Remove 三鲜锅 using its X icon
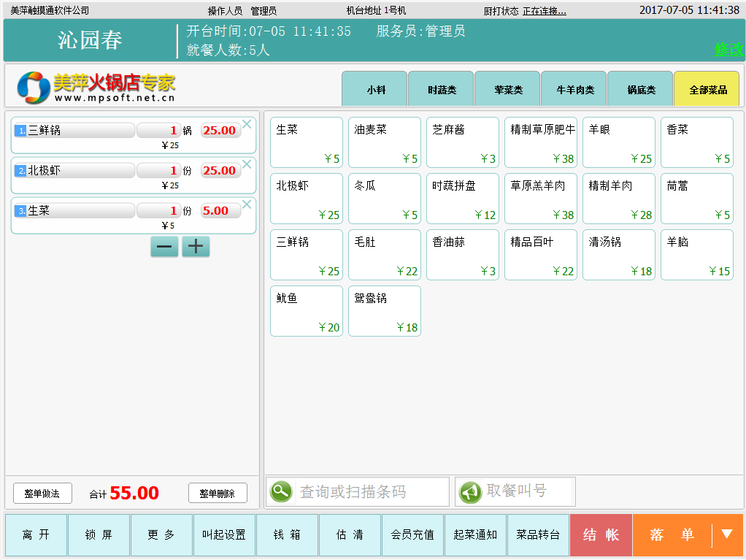 pyautogui.click(x=247, y=123)
